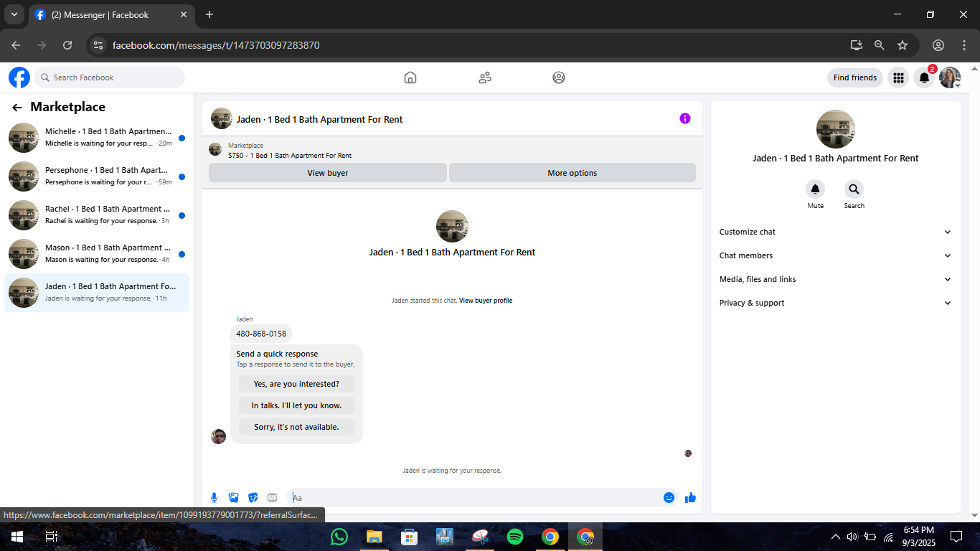Open the volume control in system tray
The height and width of the screenshot is (551, 980).
852,537
